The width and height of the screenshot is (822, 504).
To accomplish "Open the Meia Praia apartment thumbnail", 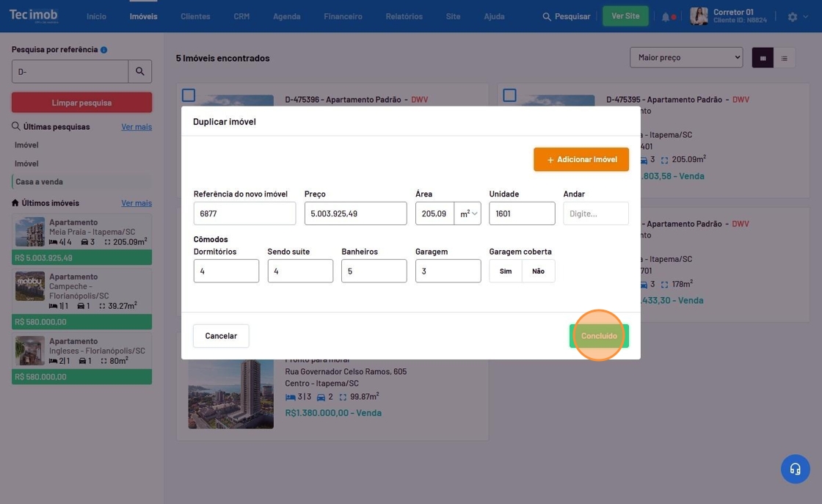I will click(30, 232).
